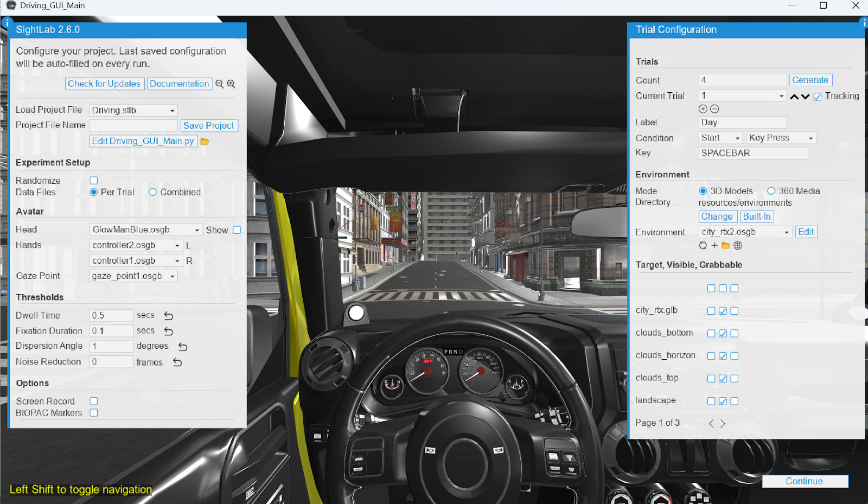Open the Head avatar dropdown

(146, 230)
